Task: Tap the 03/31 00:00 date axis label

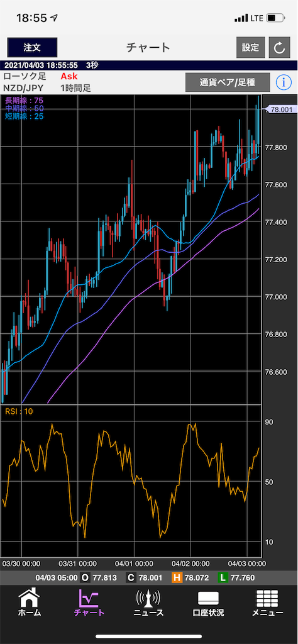Action: [x=77, y=563]
